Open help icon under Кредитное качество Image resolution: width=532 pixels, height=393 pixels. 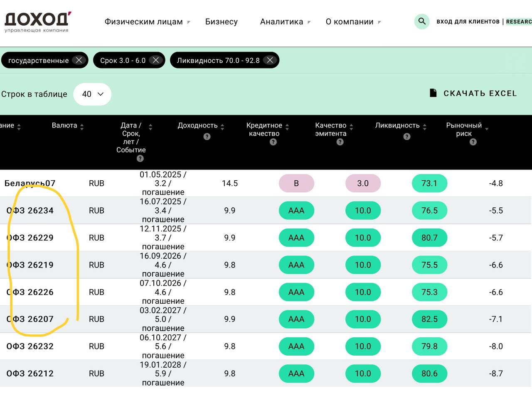click(x=273, y=142)
